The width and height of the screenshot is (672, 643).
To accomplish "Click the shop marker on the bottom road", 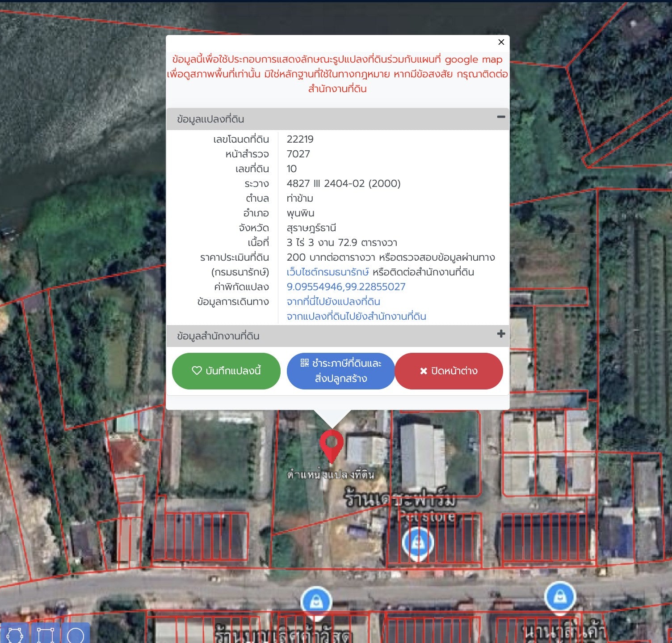I will (316, 601).
